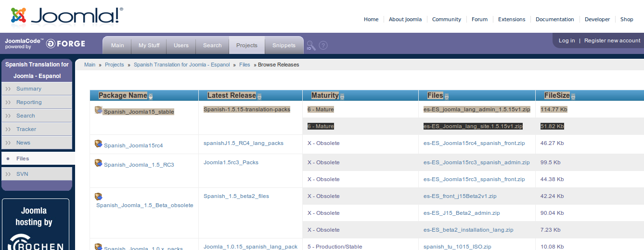Click Register new account link

(x=612, y=40)
